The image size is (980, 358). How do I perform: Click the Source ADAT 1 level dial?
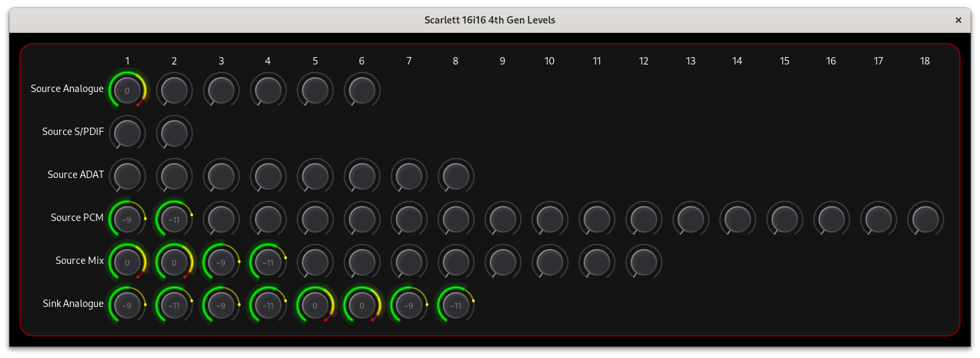(127, 175)
